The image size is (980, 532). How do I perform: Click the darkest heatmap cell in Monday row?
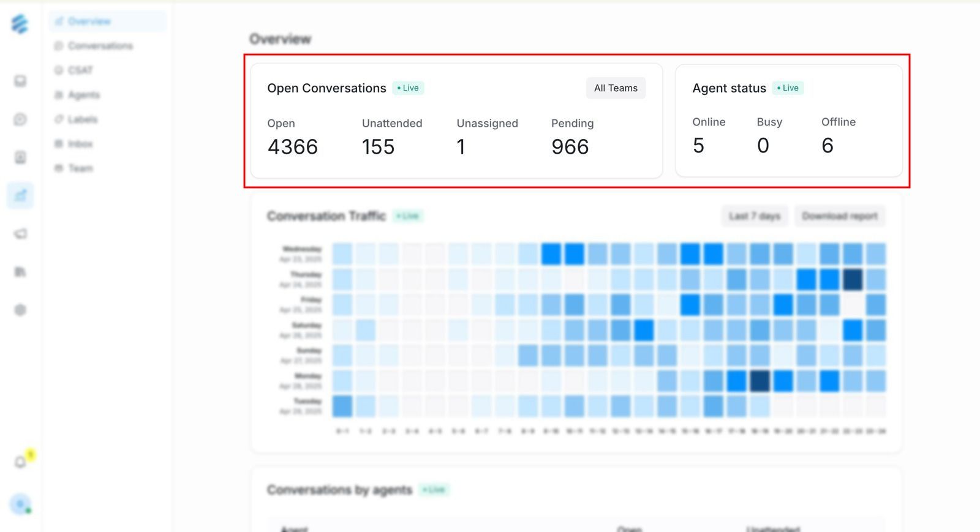tap(759, 381)
